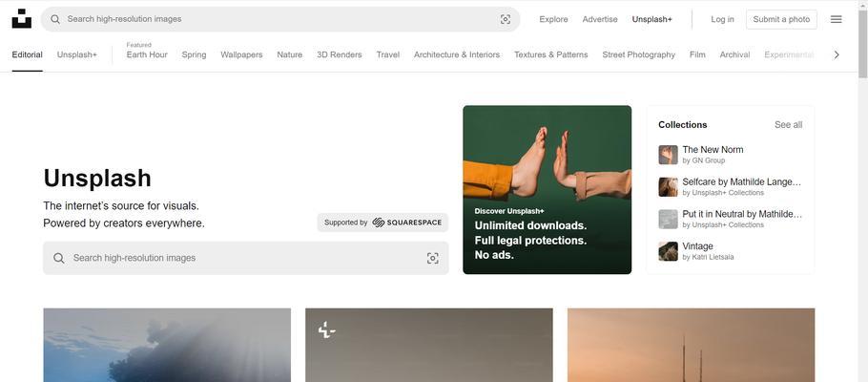Open the Spring topic

(x=194, y=54)
